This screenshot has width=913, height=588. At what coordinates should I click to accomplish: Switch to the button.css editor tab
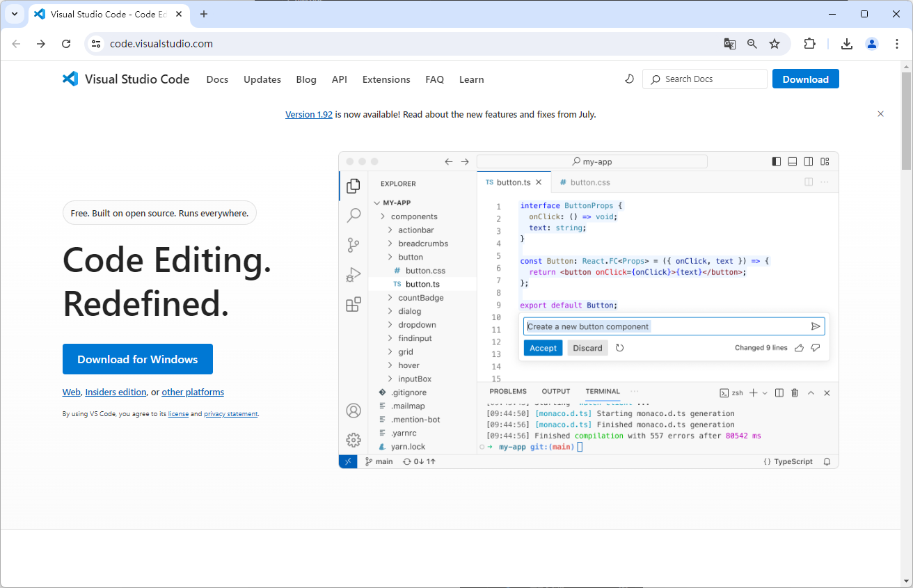point(585,182)
